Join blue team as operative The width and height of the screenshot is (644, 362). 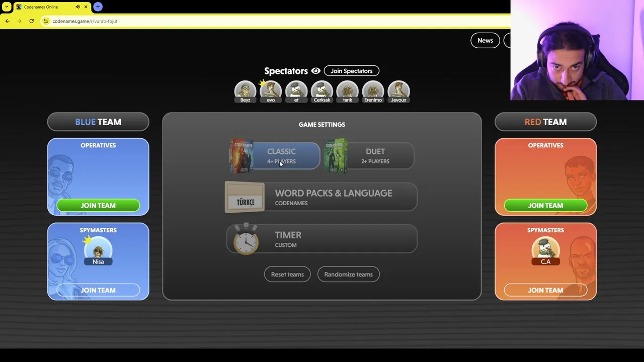pos(98,205)
